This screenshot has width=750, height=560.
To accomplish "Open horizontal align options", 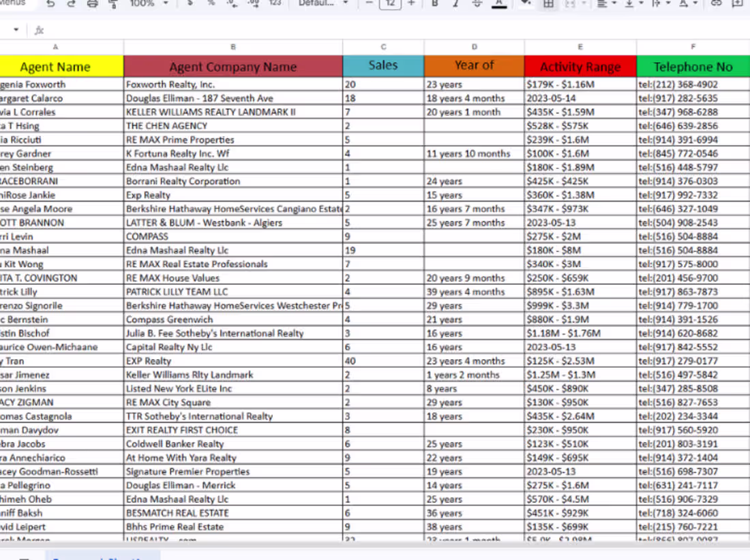I will pyautogui.click(x=606, y=3).
